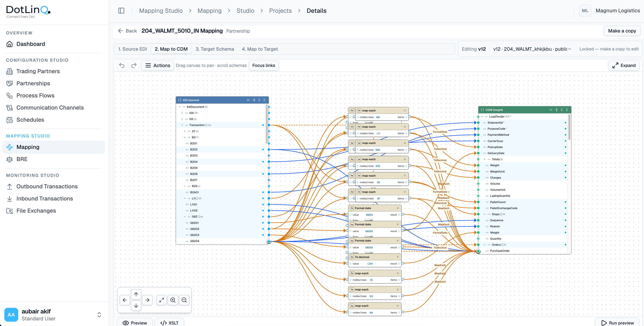Open Partnerships in sidebar
This screenshot has width=644, height=326.
(x=54, y=83)
